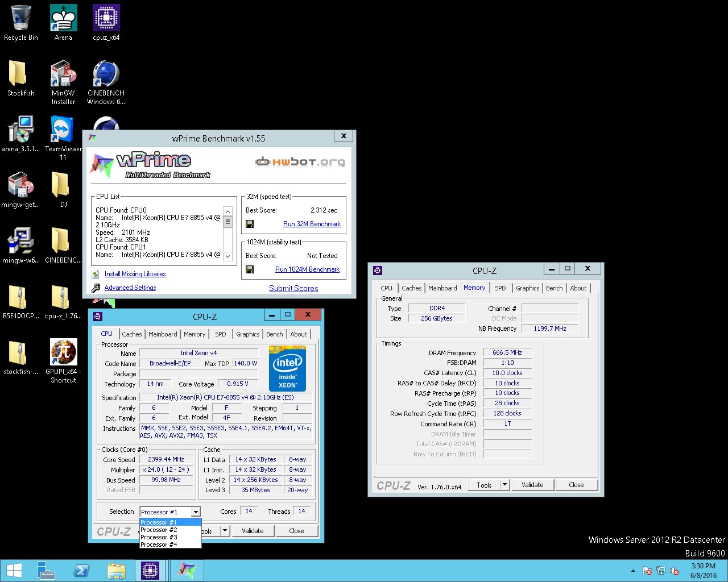Open PowerShell from the taskbar
Viewport: 728px width, 582px height.
point(81,571)
